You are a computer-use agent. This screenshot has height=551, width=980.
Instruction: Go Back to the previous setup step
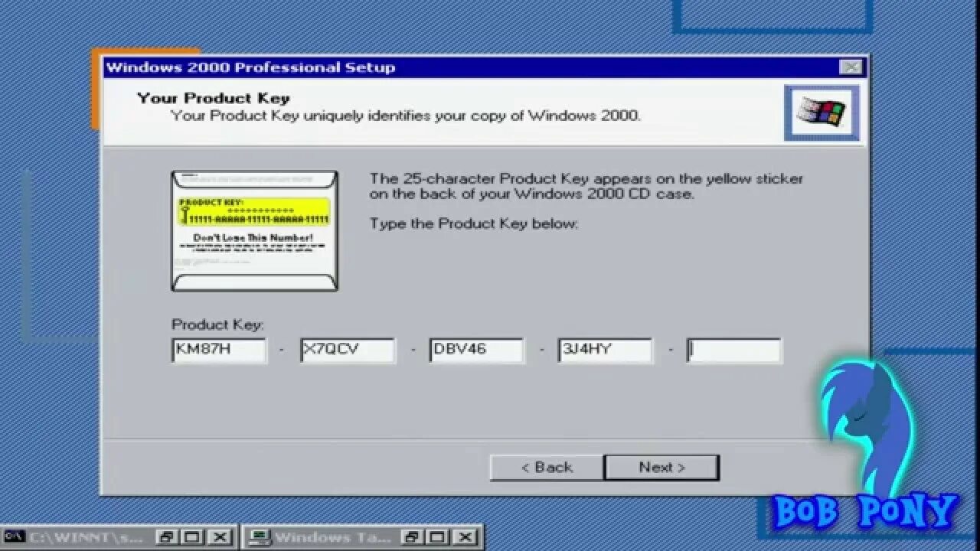[547, 468]
